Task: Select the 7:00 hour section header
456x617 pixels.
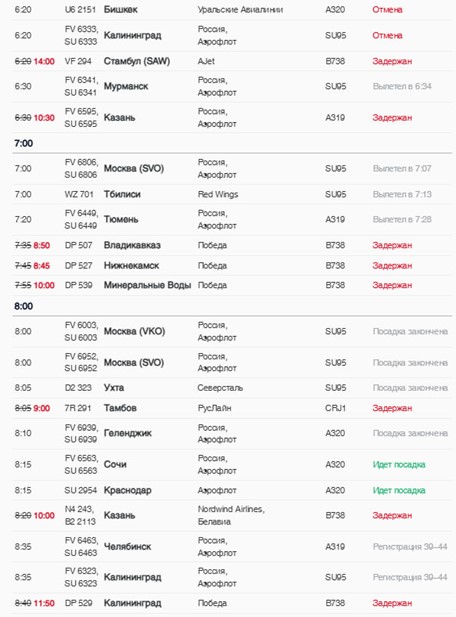Action: [23, 143]
